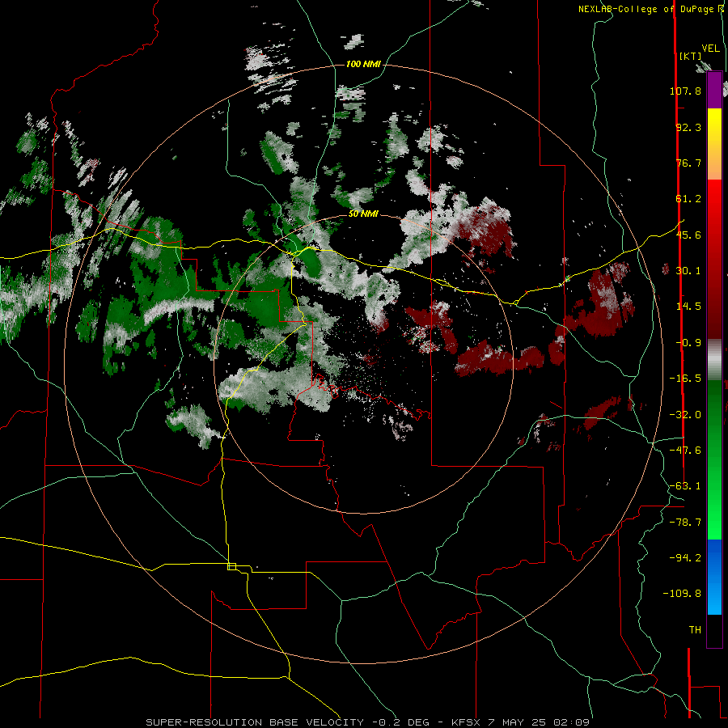Pick the purple segment of the color bar
Image resolution: width=728 pixels, height=728 pixels.
click(x=714, y=91)
